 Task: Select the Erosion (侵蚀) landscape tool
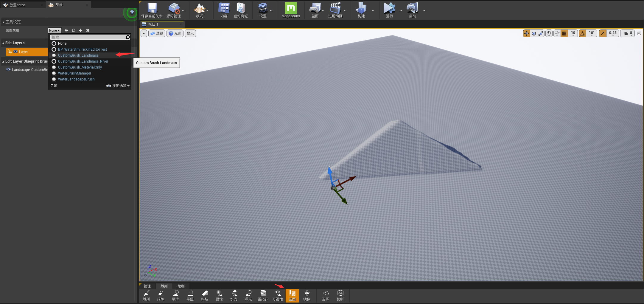tap(219, 296)
